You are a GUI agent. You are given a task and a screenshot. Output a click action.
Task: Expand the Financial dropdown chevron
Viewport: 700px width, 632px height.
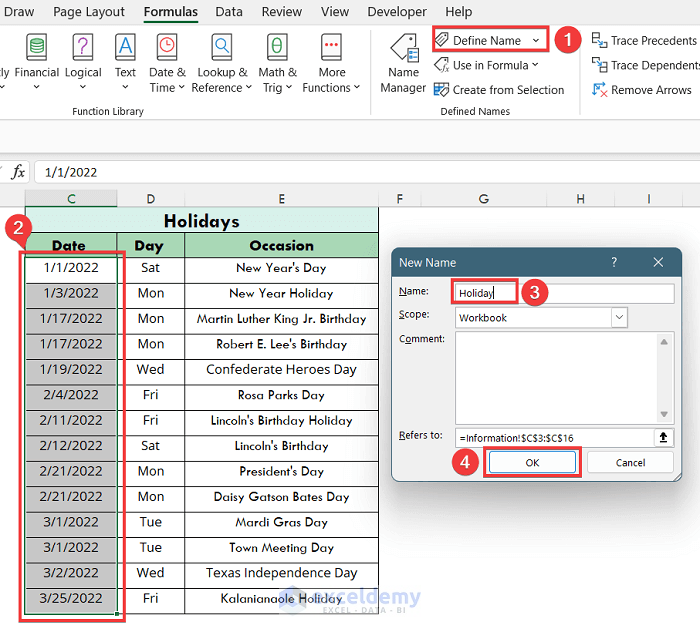[x=37, y=87]
